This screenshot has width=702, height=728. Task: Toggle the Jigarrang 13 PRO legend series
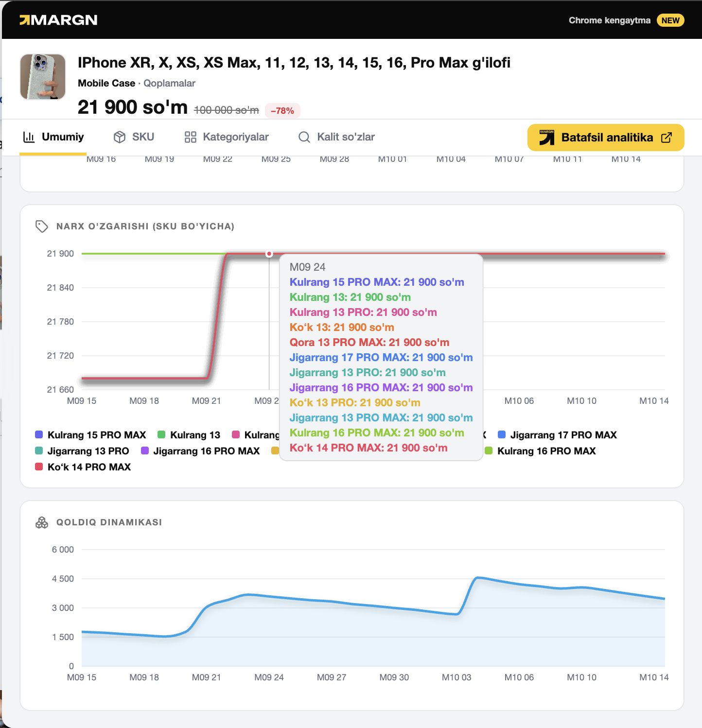[x=82, y=451]
